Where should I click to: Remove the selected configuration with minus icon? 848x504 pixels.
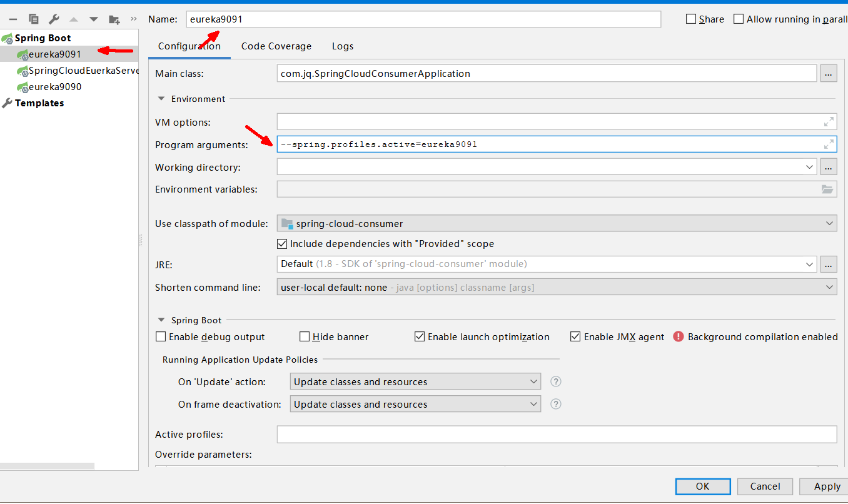click(x=13, y=19)
